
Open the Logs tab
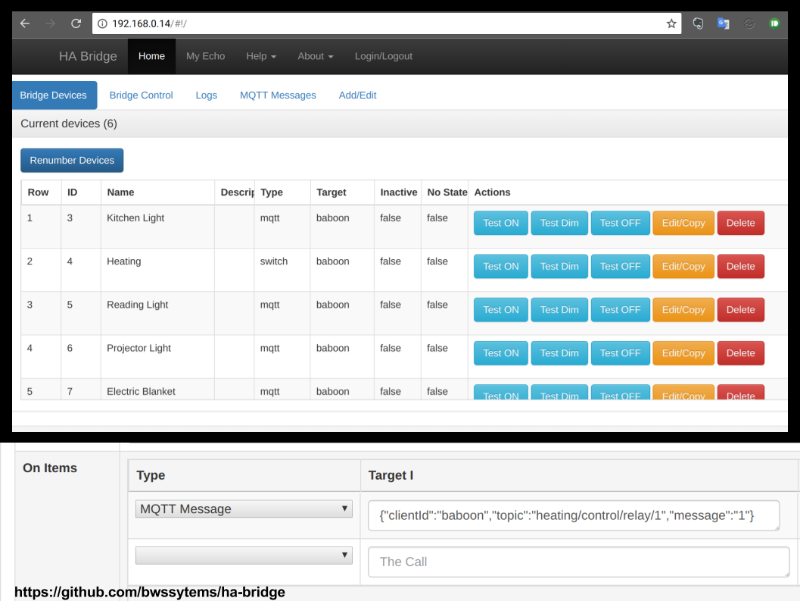pos(206,95)
